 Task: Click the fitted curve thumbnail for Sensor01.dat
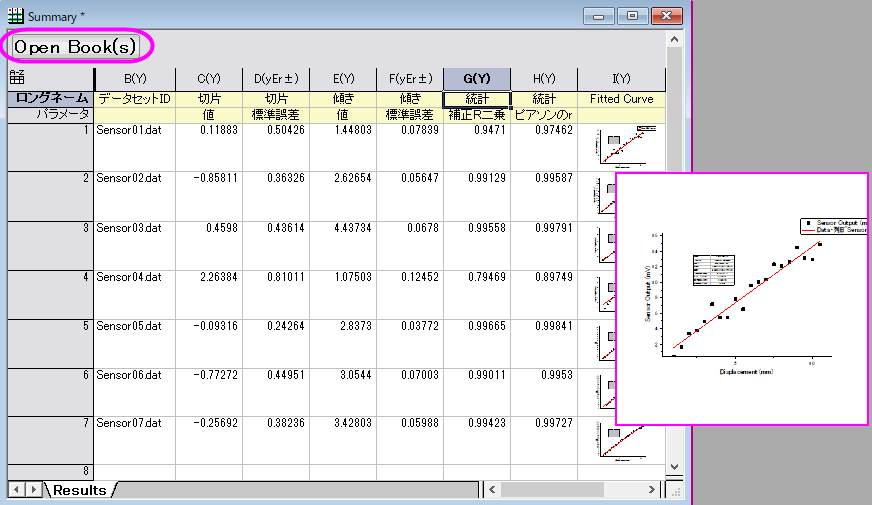click(626, 147)
